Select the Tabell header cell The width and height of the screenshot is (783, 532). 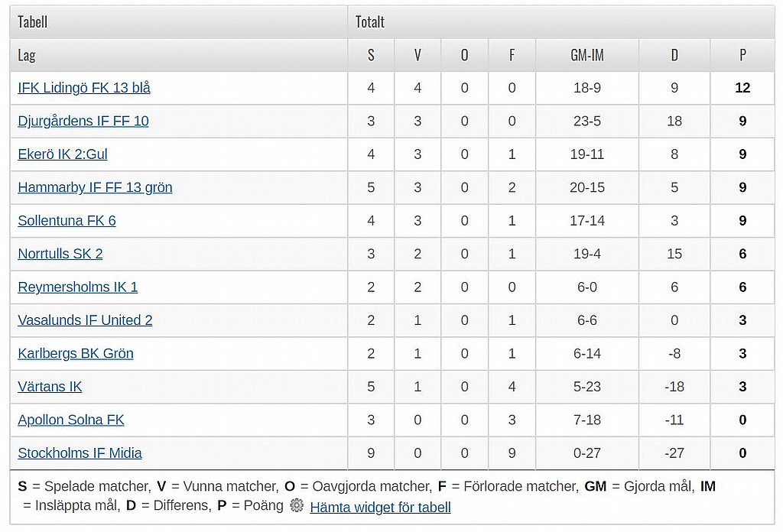tap(33, 22)
